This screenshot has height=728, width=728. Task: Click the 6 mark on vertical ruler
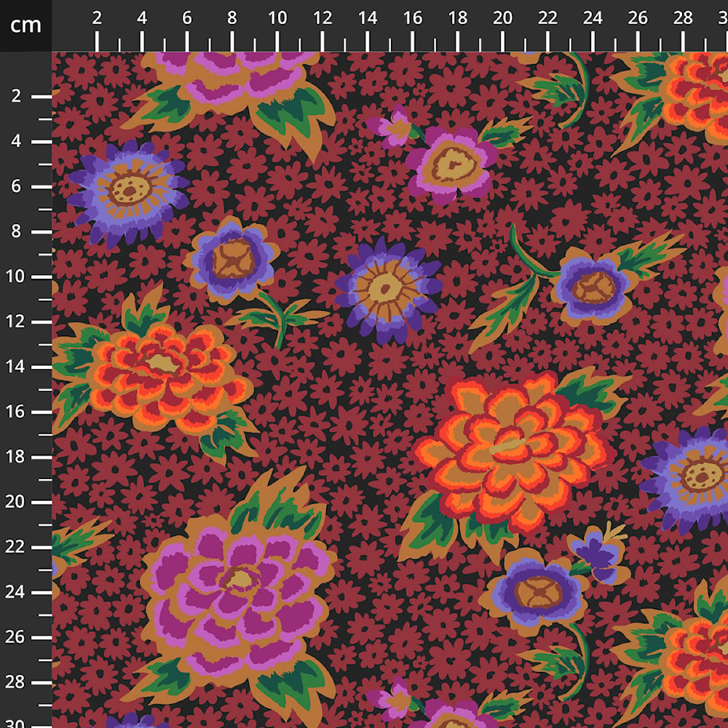tap(16, 186)
